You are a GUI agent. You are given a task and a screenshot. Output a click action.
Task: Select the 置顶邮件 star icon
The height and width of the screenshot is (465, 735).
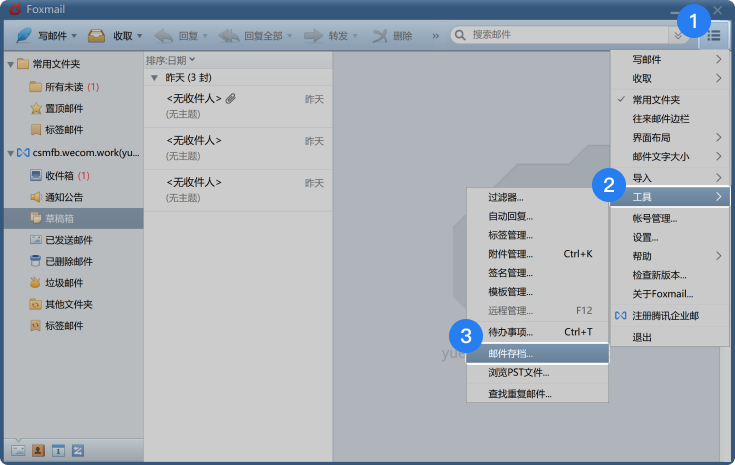point(36,108)
